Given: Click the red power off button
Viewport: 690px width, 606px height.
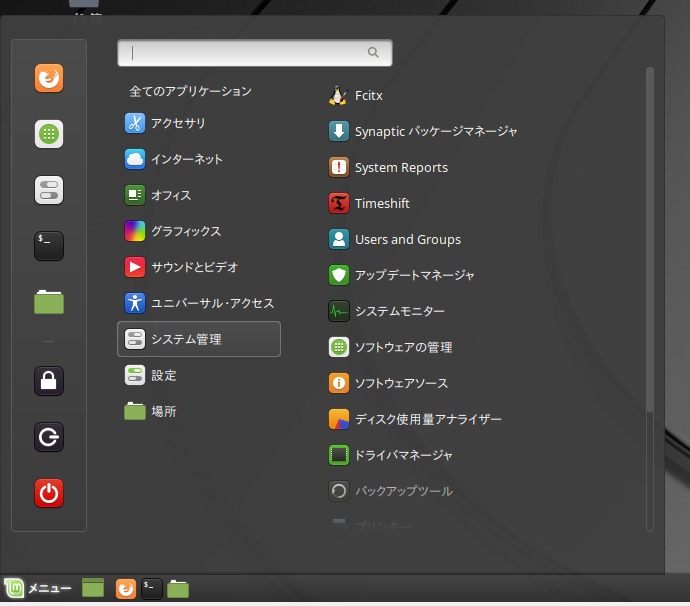Looking at the screenshot, I should pyautogui.click(x=49, y=493).
